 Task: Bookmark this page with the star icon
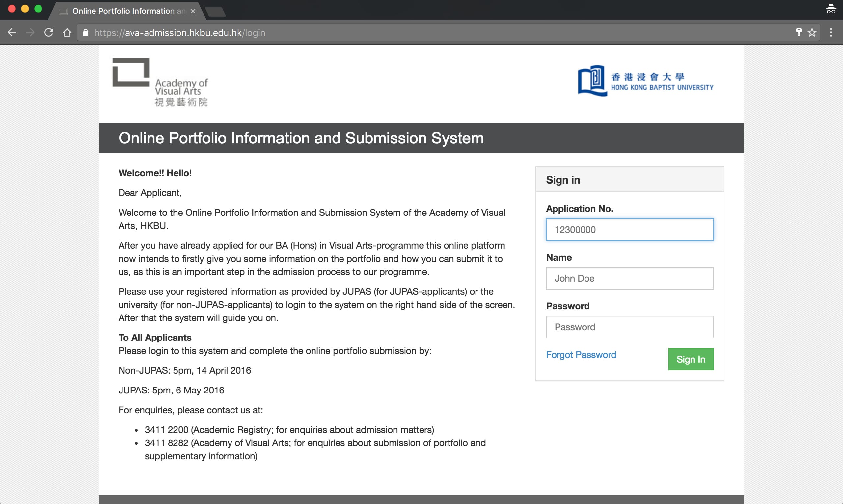click(812, 33)
